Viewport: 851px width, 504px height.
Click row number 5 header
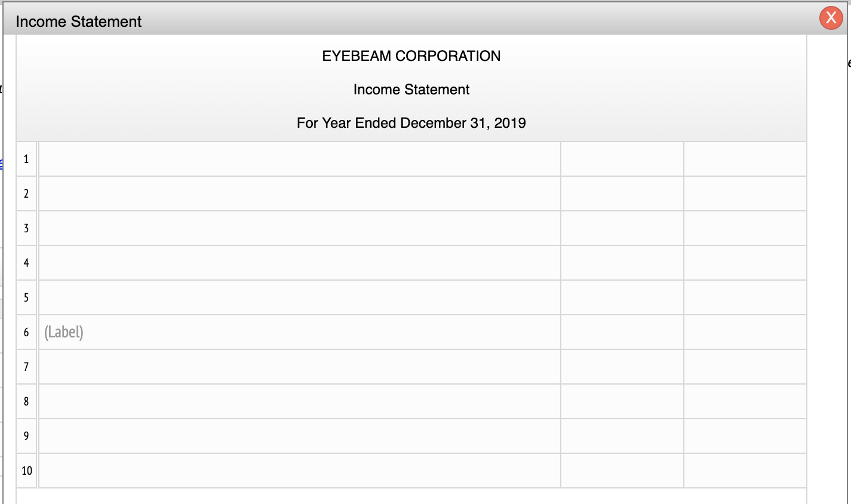pos(26,298)
